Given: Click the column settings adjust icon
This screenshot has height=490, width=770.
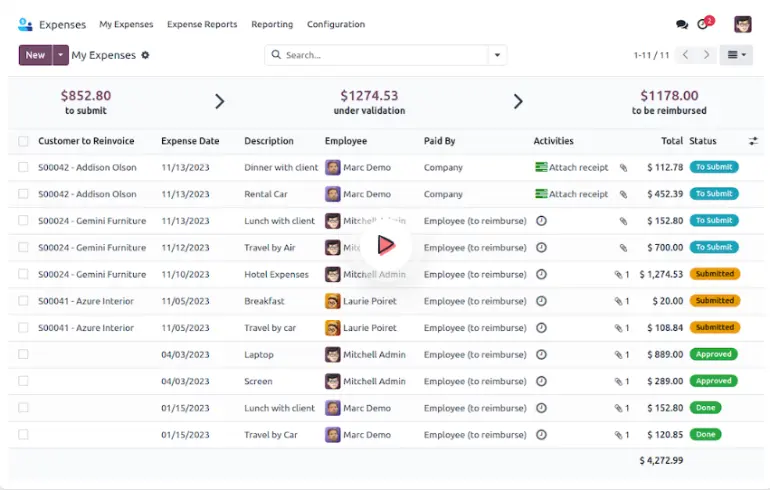Looking at the screenshot, I should point(753,141).
